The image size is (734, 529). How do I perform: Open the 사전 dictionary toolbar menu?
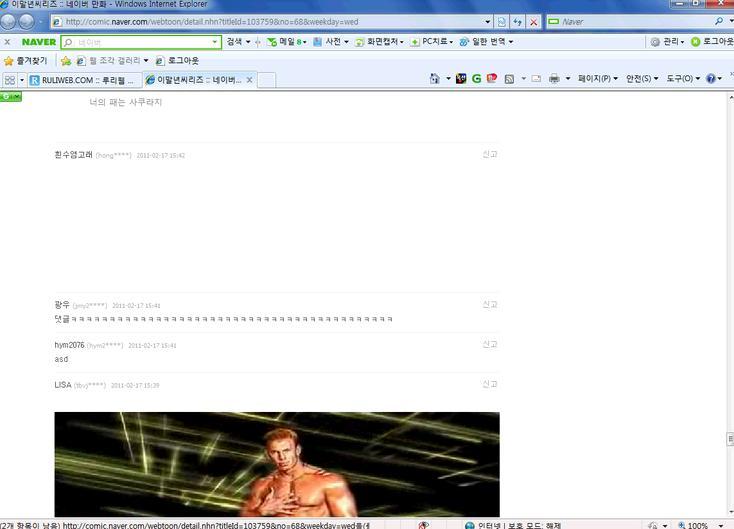[329, 42]
